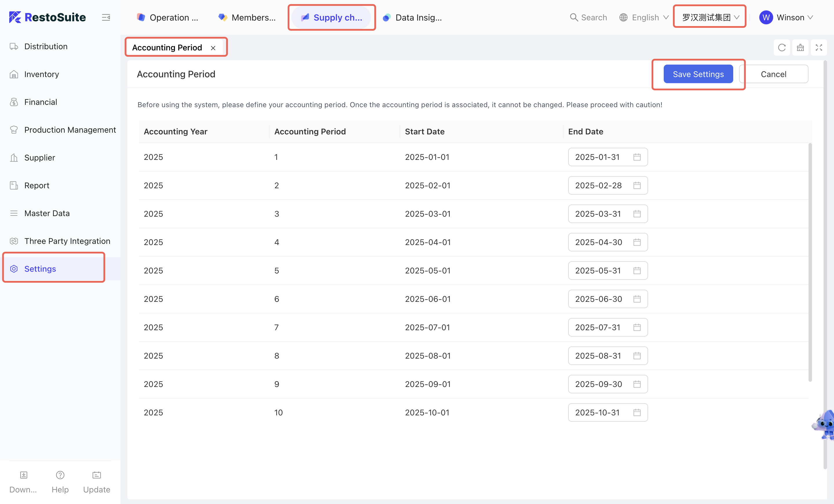Collapse the sidebar menu icon
The image size is (834, 504).
106,17
